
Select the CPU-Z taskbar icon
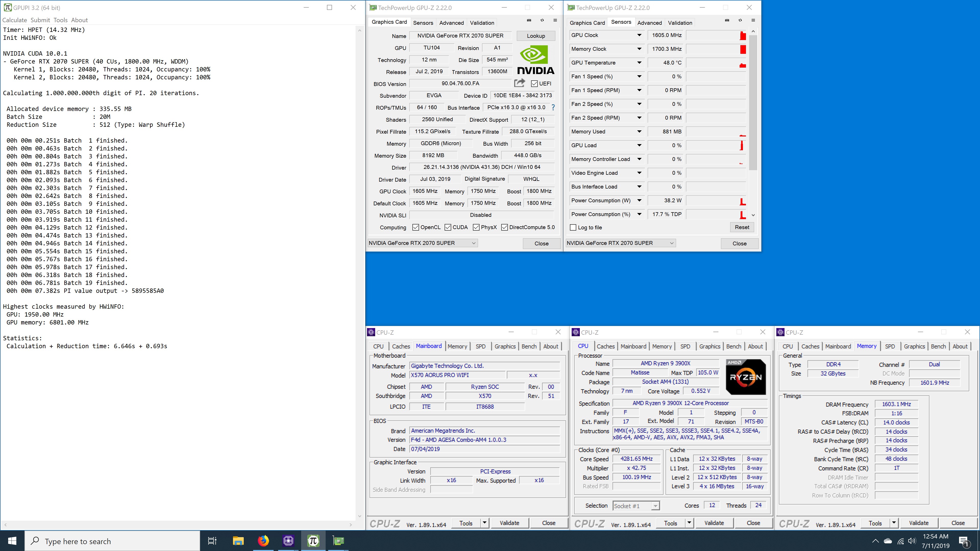[x=288, y=541]
